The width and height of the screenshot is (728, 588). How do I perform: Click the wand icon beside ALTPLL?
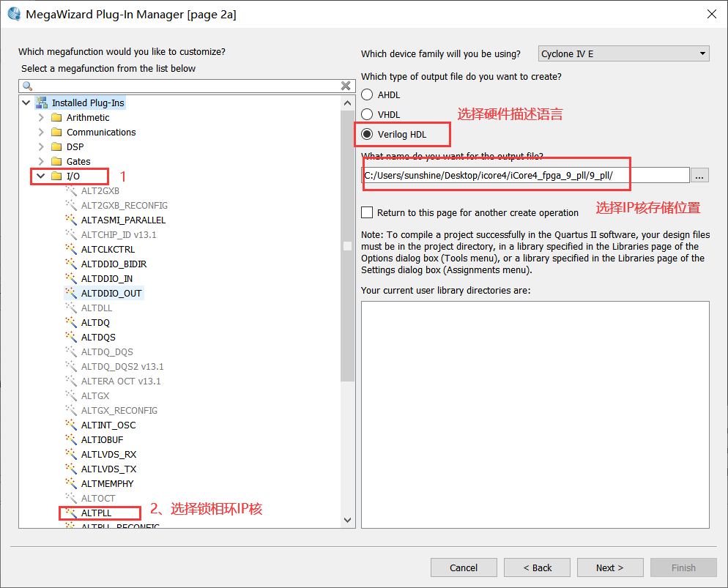(71, 513)
